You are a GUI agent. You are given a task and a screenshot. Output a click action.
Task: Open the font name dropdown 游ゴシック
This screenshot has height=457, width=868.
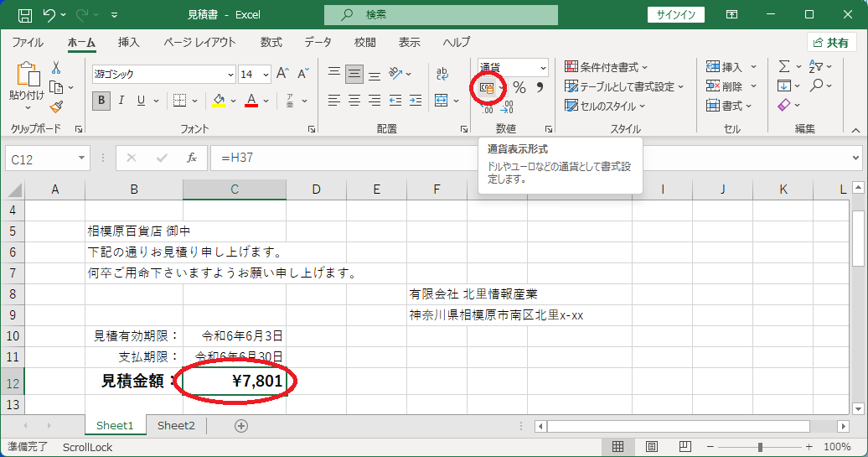(231, 75)
